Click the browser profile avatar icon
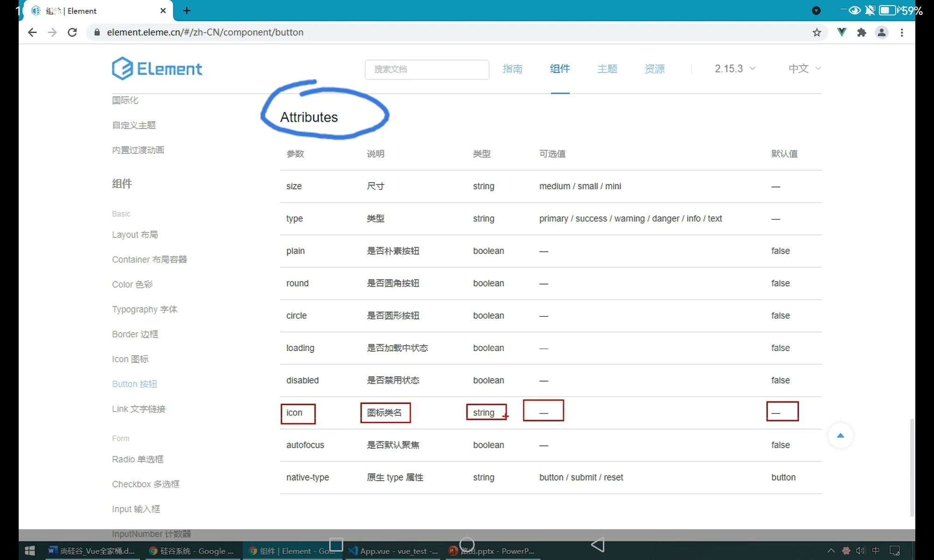The image size is (934, 560). [882, 32]
